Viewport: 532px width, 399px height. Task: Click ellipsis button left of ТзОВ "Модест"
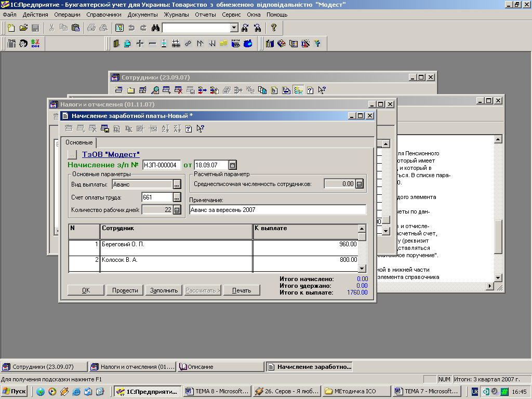pos(72,155)
